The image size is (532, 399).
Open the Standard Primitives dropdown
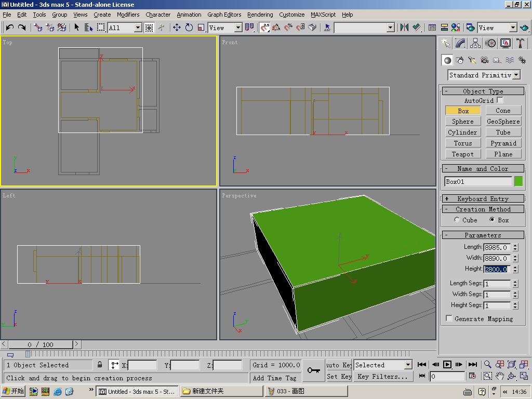[x=516, y=75]
